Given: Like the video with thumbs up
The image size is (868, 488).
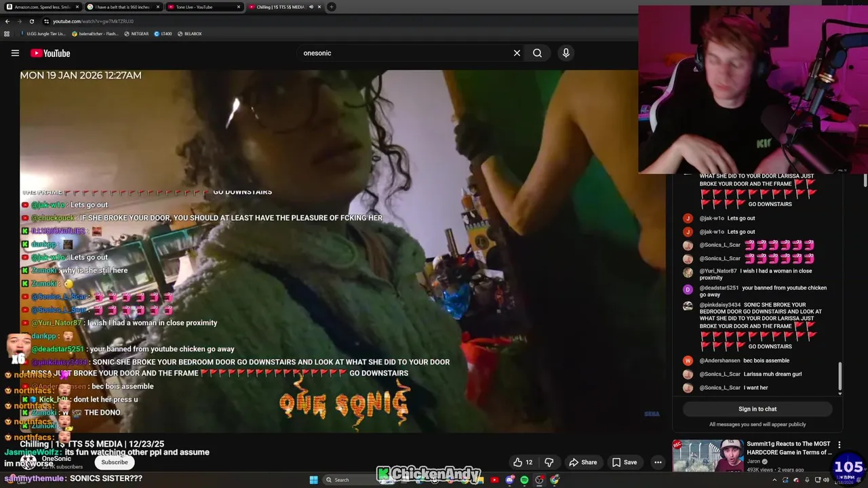Looking at the screenshot, I should tap(522, 462).
